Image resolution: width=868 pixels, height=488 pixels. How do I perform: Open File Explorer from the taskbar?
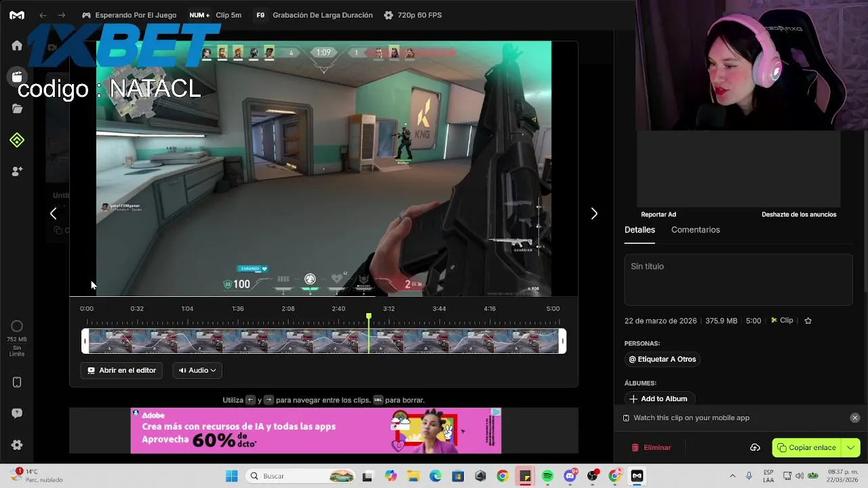(x=412, y=476)
